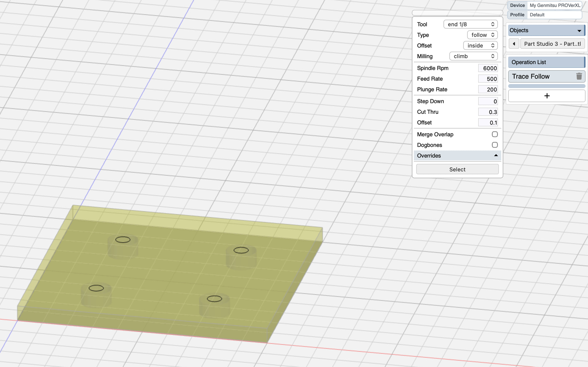Collapse the Overrides section arrow
This screenshot has height=367, width=588.
[x=496, y=155]
